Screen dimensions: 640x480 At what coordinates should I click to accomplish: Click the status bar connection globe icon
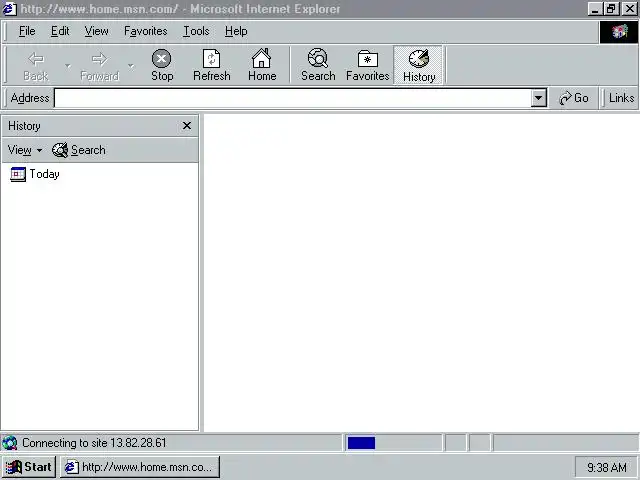click(x=9, y=443)
